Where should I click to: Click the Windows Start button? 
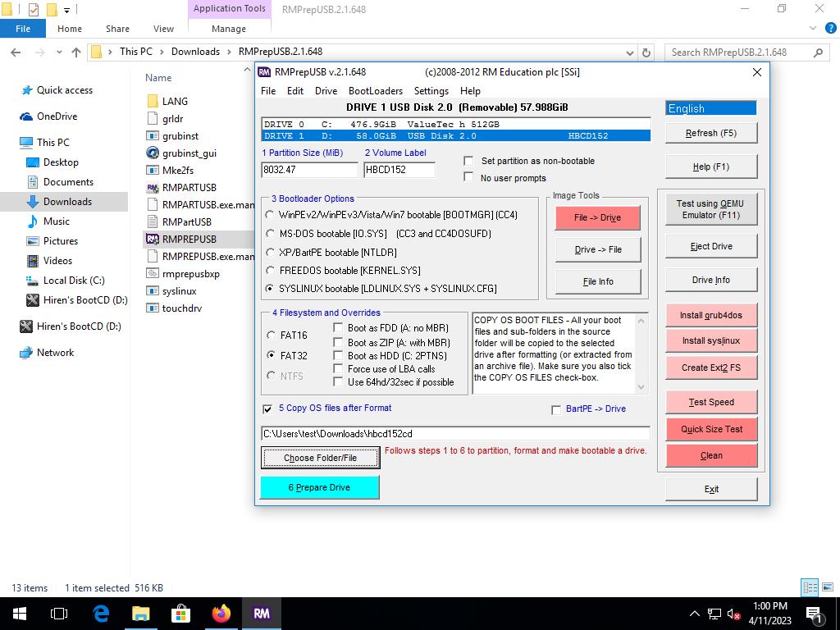[19, 613]
